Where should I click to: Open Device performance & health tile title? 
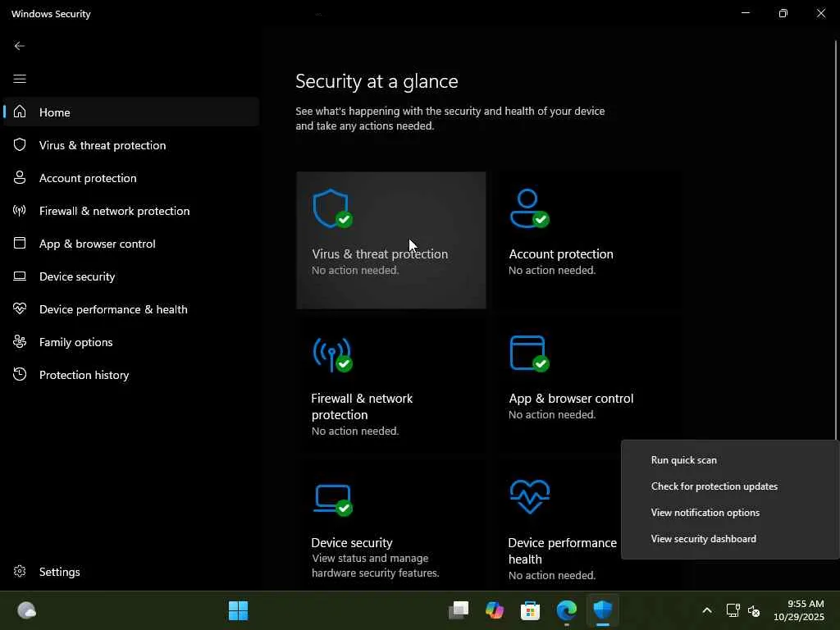[x=562, y=550]
